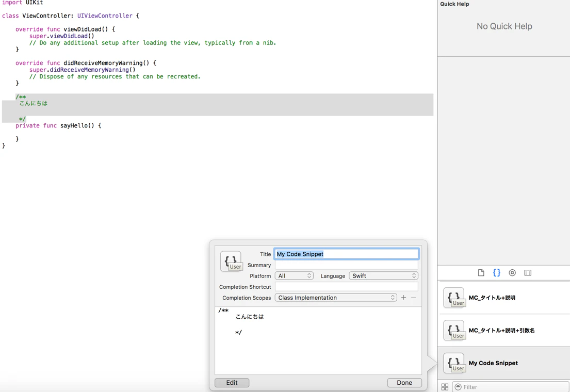Click the Filter field in the snippet library
This screenshot has width=570, height=392.
pyautogui.click(x=511, y=387)
